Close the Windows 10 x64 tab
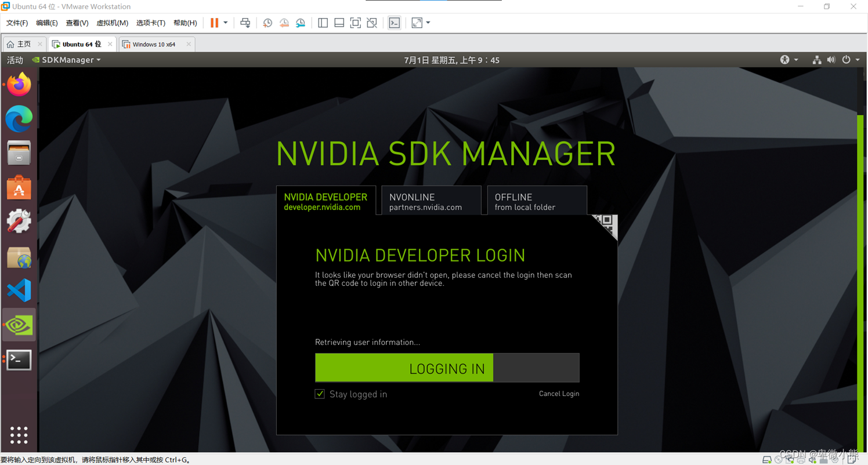 [188, 44]
